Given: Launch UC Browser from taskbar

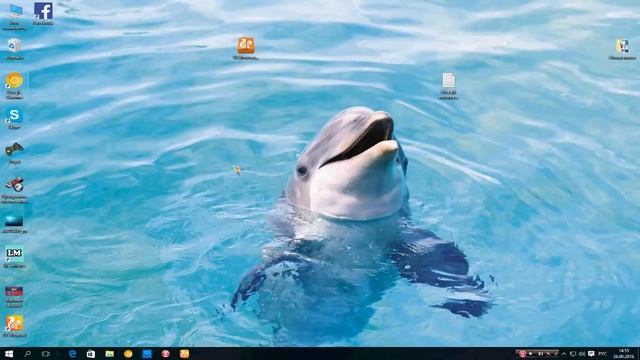Looking at the screenshot, I should (184, 354).
